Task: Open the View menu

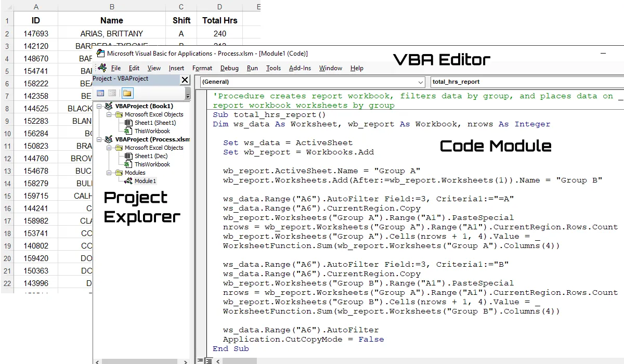Action: pyautogui.click(x=154, y=68)
